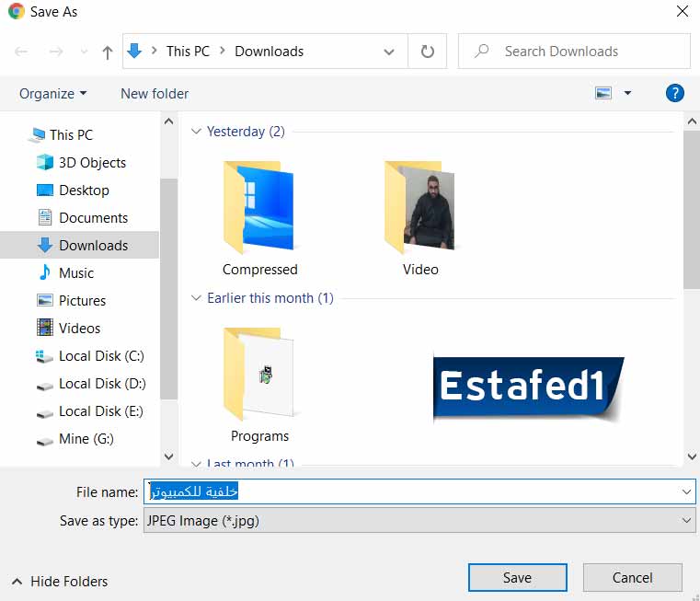Open the Compressed folder
The image size is (700, 601).
click(259, 217)
